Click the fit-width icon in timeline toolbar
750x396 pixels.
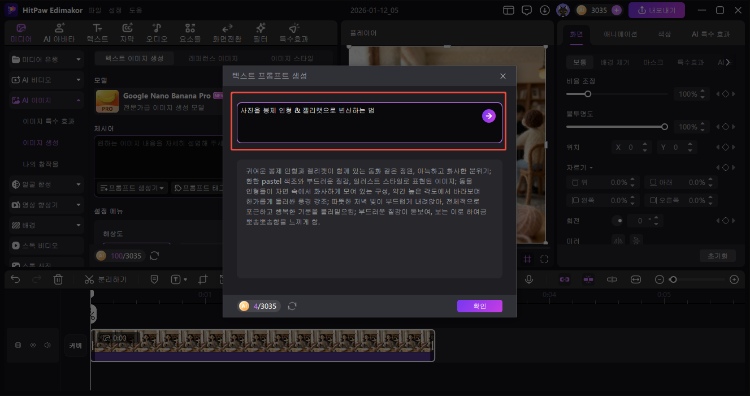click(x=636, y=279)
